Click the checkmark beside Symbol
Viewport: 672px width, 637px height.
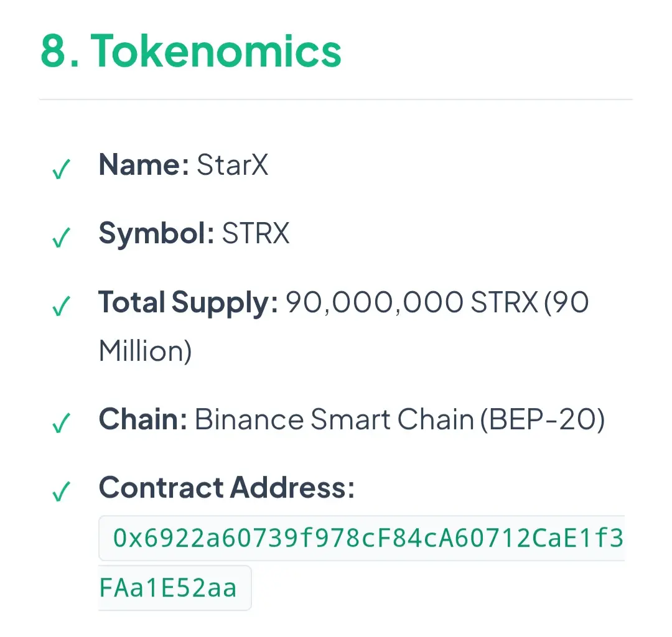(x=60, y=237)
